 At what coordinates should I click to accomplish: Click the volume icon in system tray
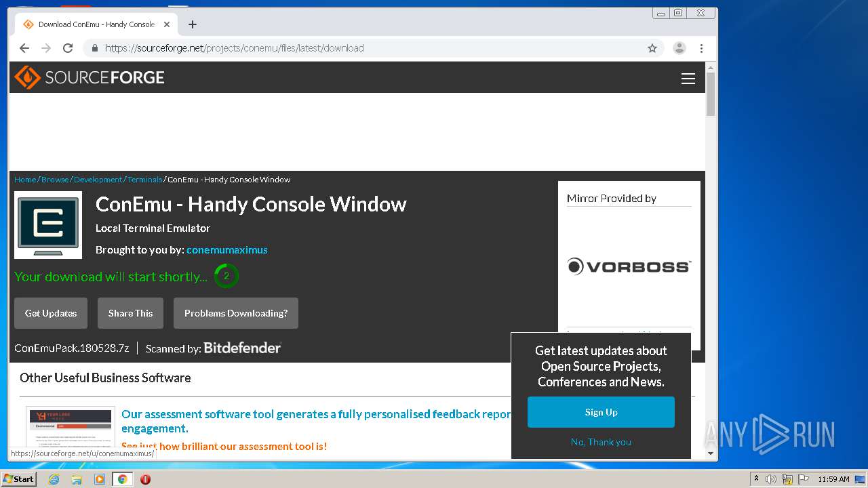pos(771,479)
